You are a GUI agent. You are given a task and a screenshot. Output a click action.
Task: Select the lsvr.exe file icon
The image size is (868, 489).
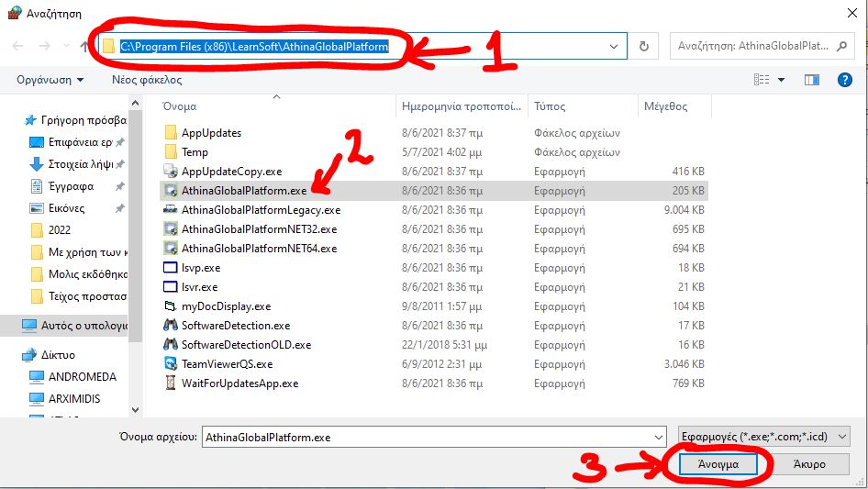[x=171, y=287]
